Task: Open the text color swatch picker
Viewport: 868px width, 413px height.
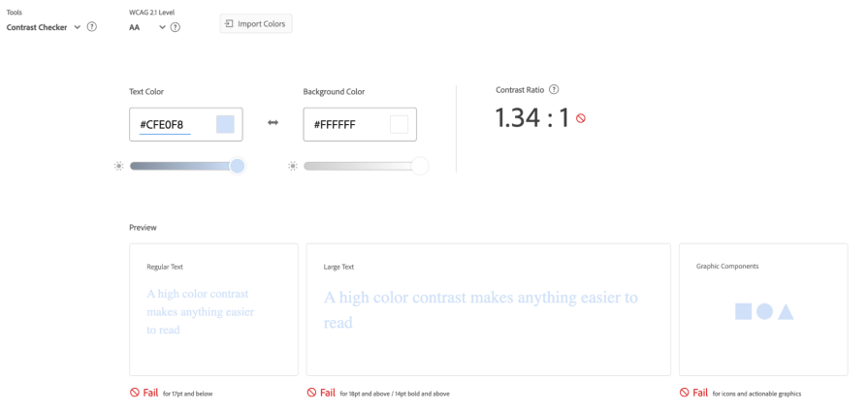Action: [x=225, y=124]
